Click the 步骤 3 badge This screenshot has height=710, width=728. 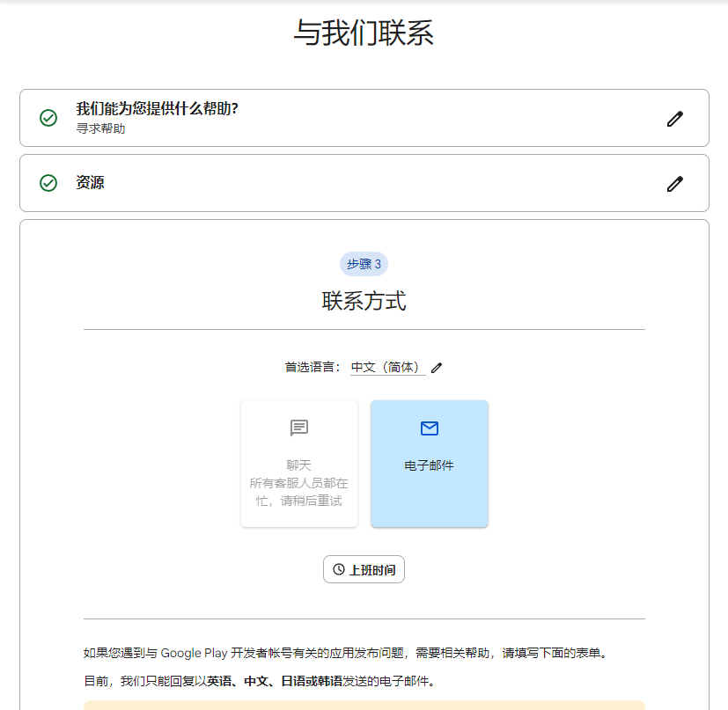click(364, 264)
